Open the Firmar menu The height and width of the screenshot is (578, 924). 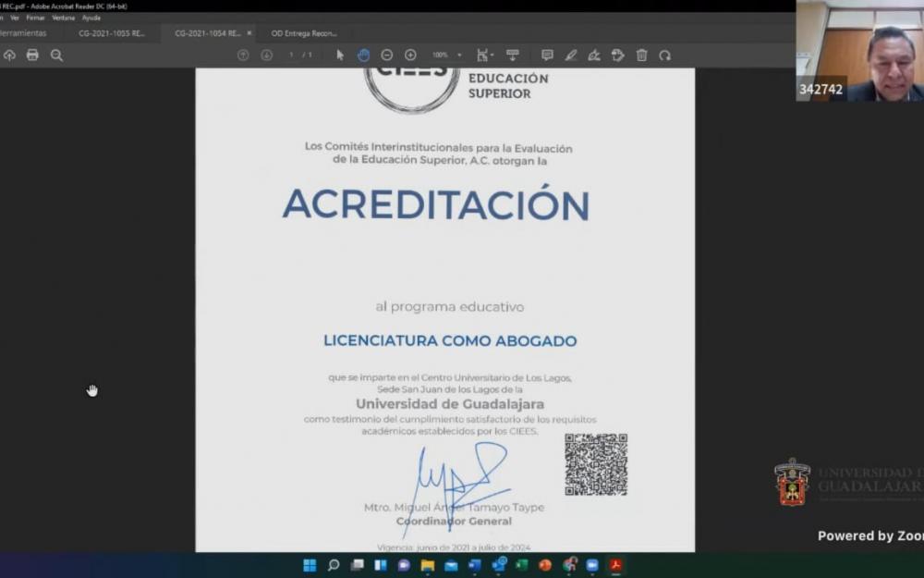coord(35,18)
